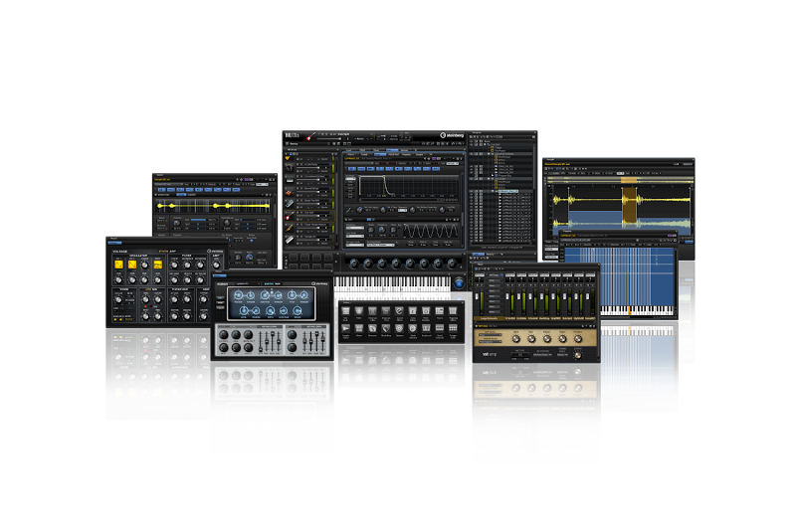Click the fifth icon in the window palette's top row
The width and height of the screenshot is (796, 532).
400,310
